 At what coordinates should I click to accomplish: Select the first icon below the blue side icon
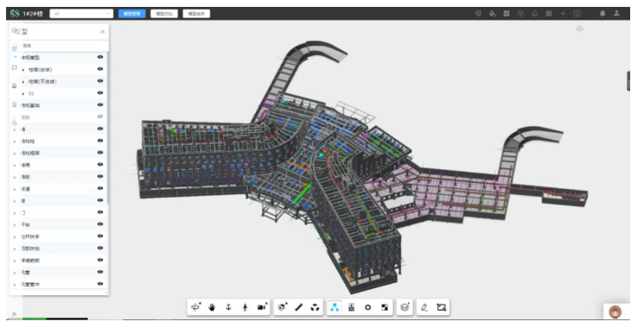(15, 67)
